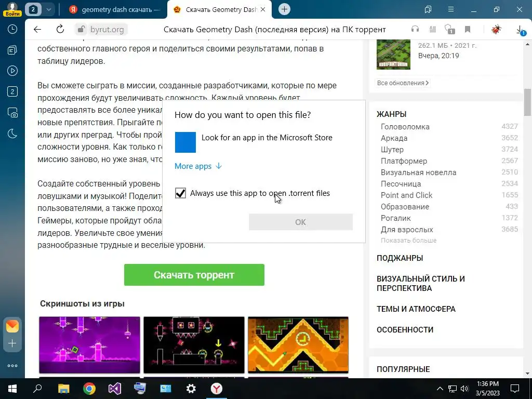Open taskbar search magnifier
532x399 pixels.
(x=37, y=389)
